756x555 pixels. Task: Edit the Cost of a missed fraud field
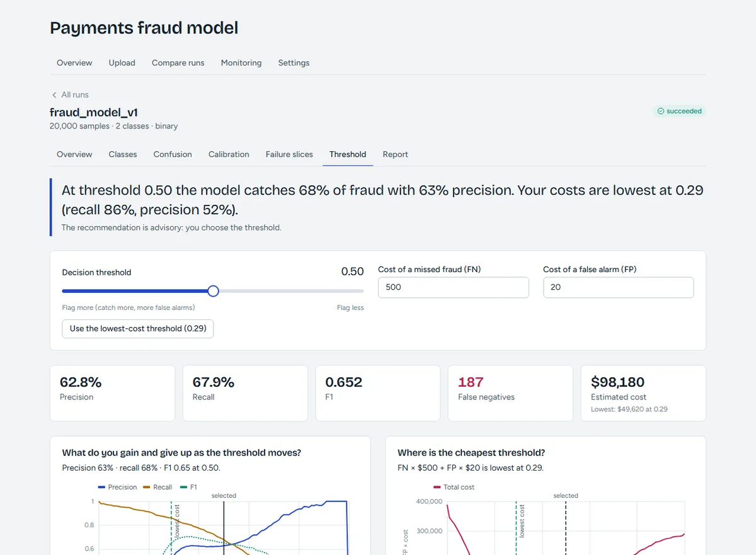pyautogui.click(x=454, y=287)
